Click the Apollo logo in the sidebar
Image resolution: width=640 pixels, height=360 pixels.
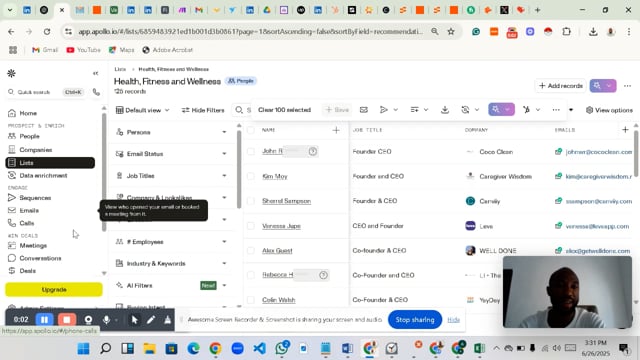click(11, 73)
